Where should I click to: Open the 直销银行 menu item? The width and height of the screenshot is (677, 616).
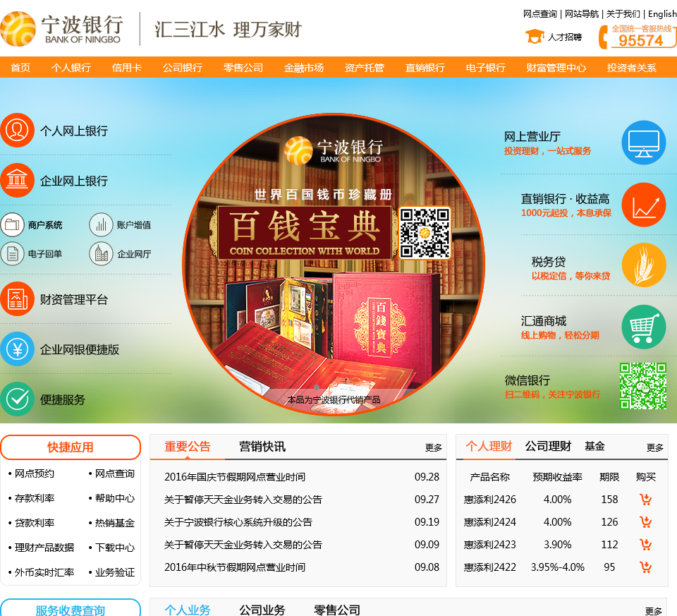tap(425, 68)
